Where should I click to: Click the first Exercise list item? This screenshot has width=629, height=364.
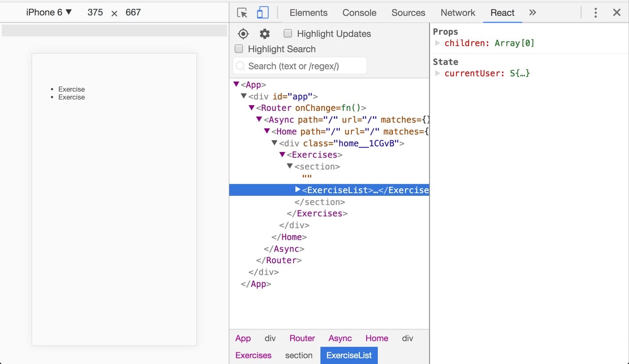coord(71,89)
